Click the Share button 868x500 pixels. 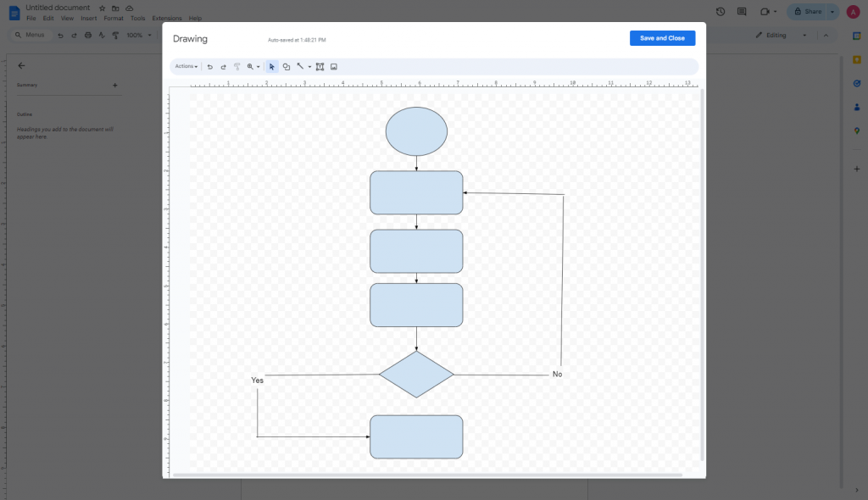pyautogui.click(x=808, y=12)
